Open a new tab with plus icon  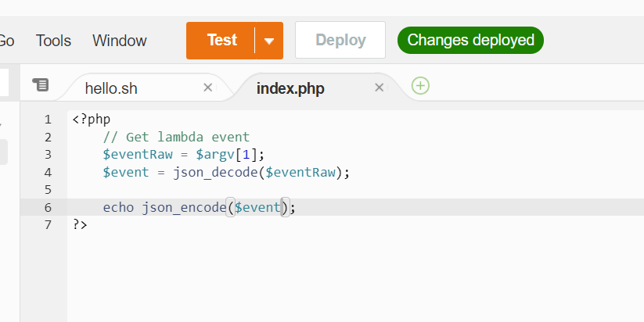[x=420, y=86]
